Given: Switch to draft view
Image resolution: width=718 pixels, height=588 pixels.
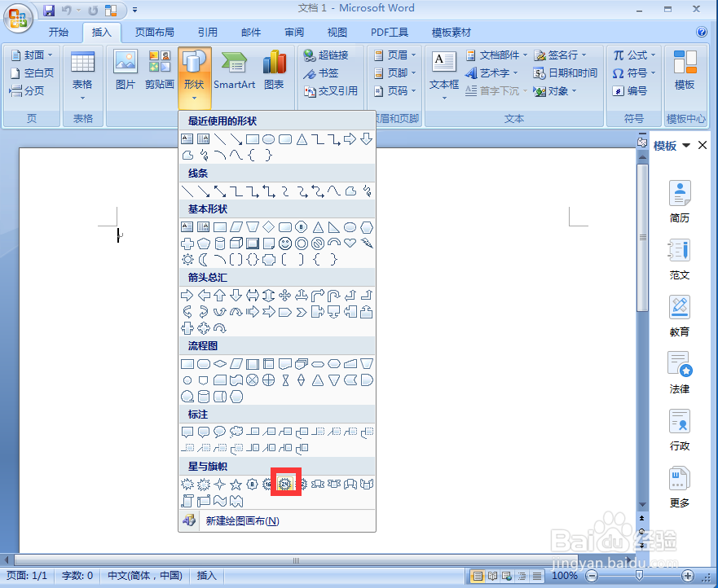Looking at the screenshot, I should coord(537,576).
